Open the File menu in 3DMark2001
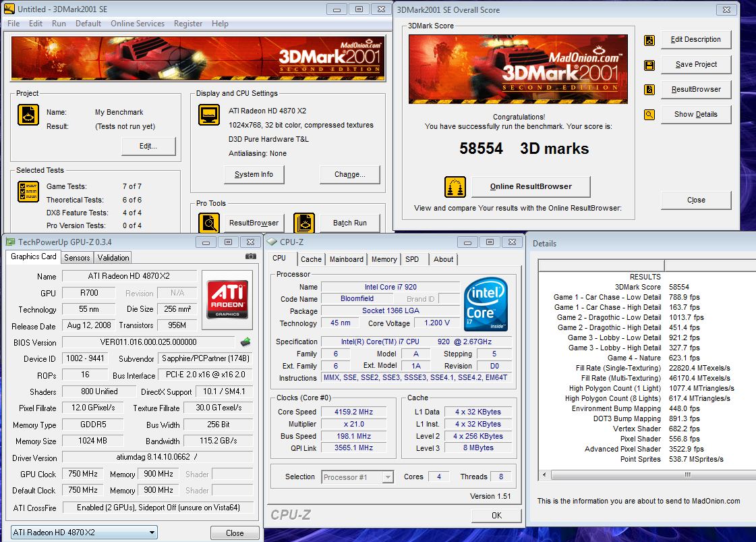This screenshot has width=756, height=542. pos(13,23)
